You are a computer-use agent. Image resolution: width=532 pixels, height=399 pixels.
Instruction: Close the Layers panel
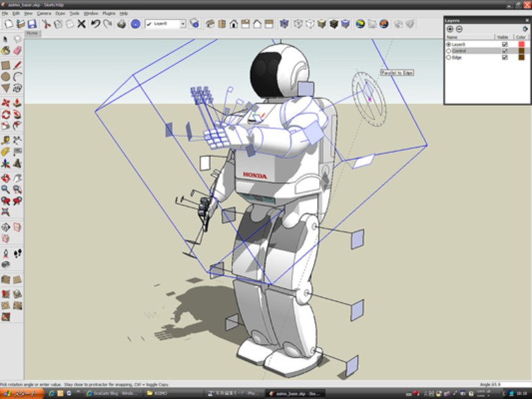coord(527,21)
